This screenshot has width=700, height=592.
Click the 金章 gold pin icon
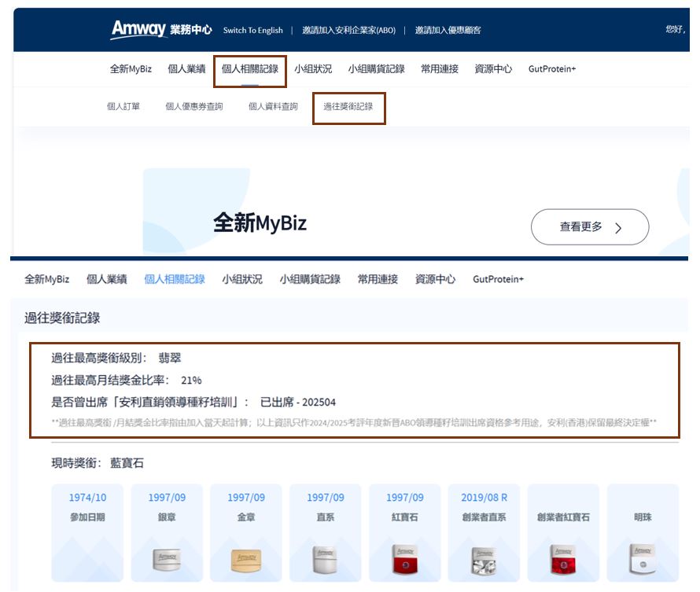pyautogui.click(x=246, y=560)
